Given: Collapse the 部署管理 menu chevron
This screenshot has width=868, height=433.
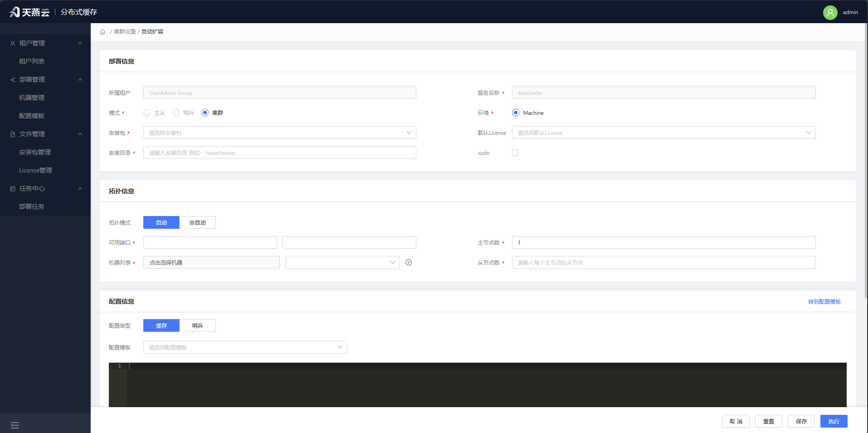Looking at the screenshot, I should pos(80,79).
